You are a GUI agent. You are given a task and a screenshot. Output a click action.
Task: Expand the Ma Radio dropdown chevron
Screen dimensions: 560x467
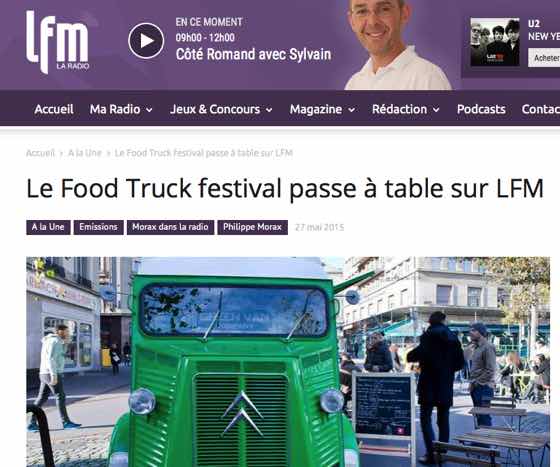pyautogui.click(x=149, y=110)
